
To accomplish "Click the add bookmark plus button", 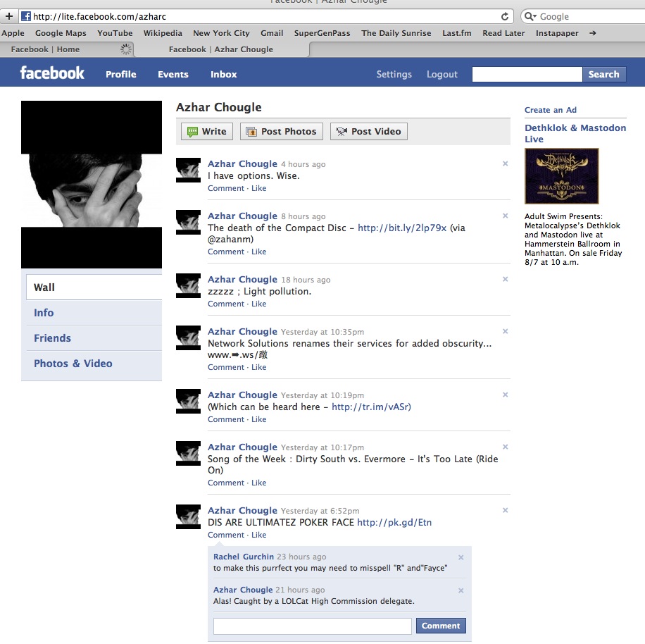I will pos(9,16).
